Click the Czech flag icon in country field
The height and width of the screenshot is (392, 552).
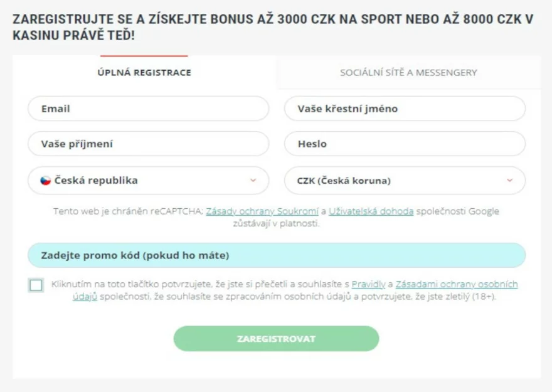click(45, 180)
